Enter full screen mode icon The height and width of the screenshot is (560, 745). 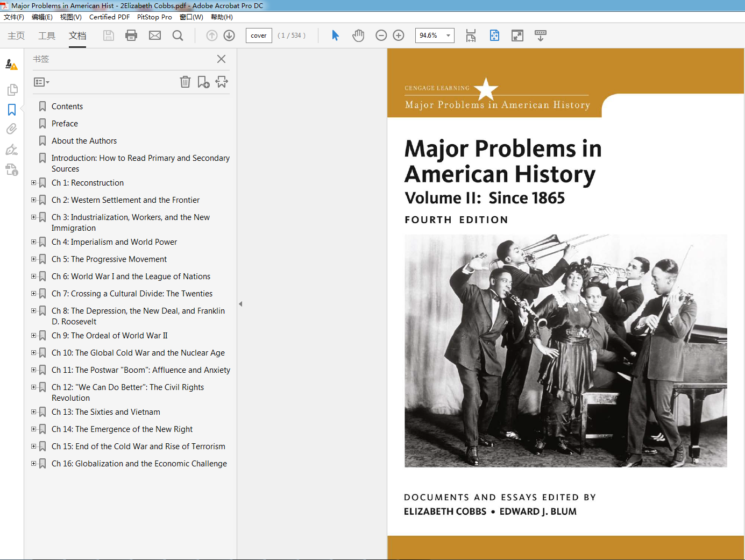point(517,36)
